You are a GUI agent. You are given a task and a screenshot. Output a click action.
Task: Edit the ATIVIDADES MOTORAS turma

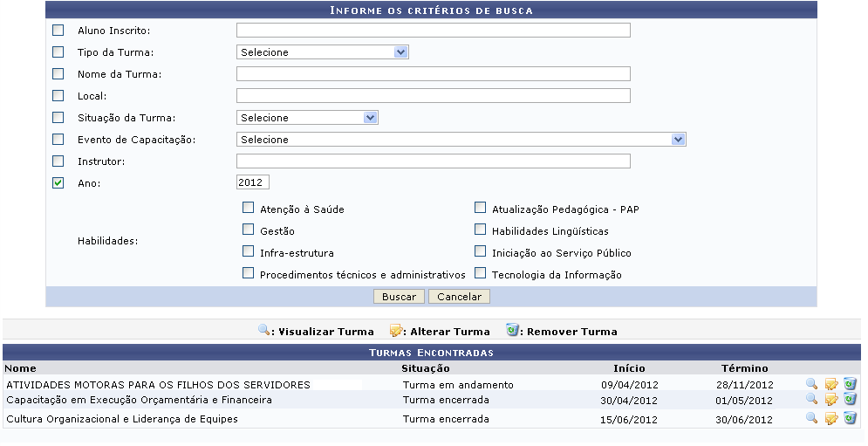831,384
